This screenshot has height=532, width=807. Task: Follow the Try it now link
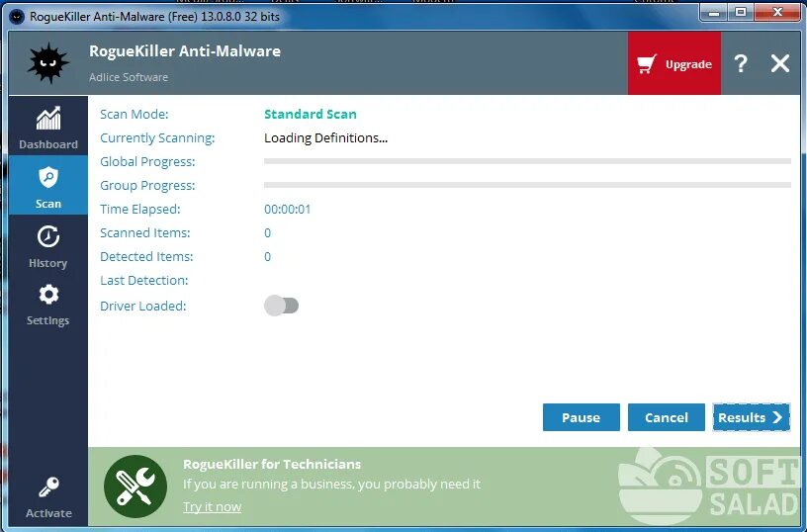tap(212, 507)
